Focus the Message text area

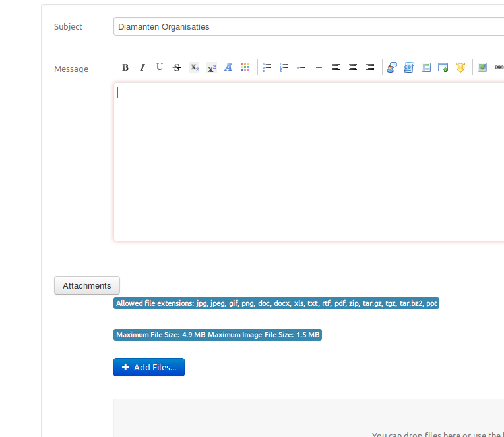309,162
